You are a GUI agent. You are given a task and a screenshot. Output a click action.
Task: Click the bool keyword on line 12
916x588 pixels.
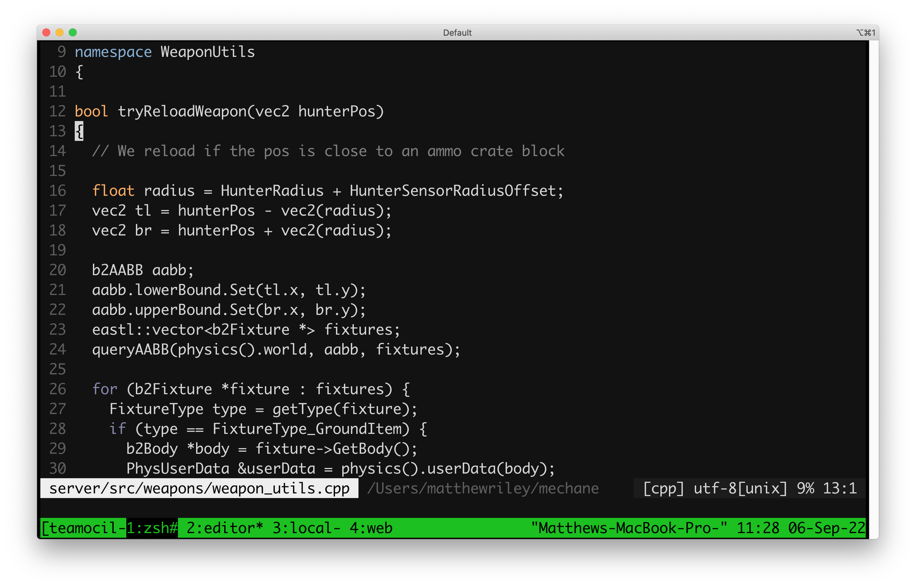click(91, 111)
